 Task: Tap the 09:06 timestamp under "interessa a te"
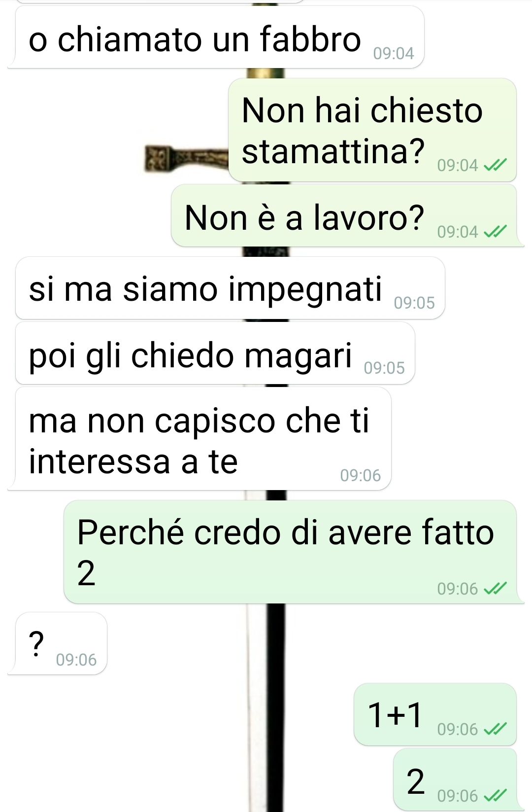(360, 475)
